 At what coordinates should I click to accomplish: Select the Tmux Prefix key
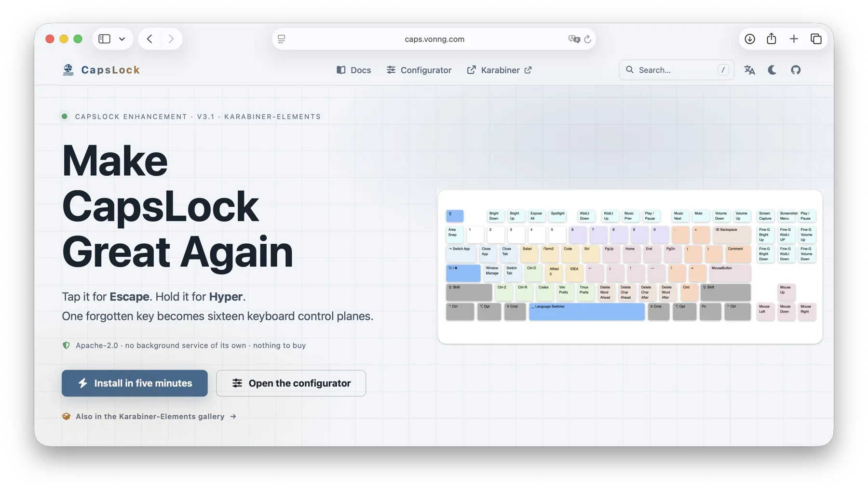pyautogui.click(x=586, y=292)
